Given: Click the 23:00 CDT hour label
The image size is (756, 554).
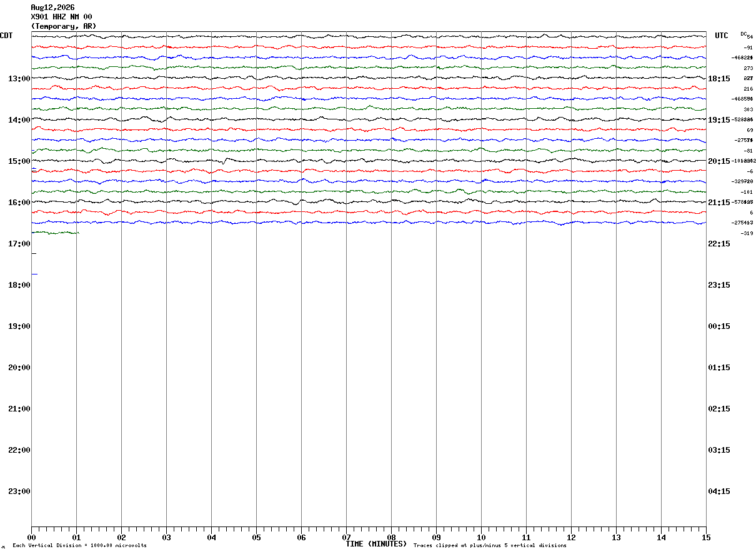Looking at the screenshot, I should point(19,491).
